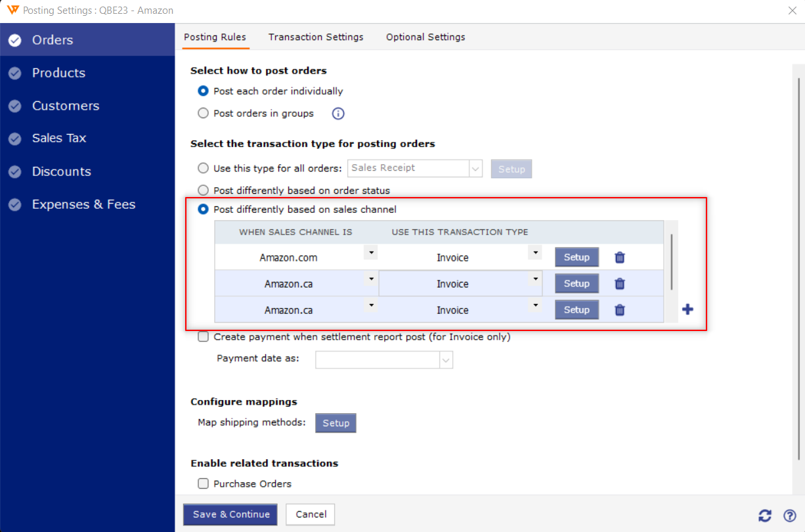Viewport: 805px width, 532px height.
Task: Click the Enable related transactions heading
Action: (x=265, y=463)
